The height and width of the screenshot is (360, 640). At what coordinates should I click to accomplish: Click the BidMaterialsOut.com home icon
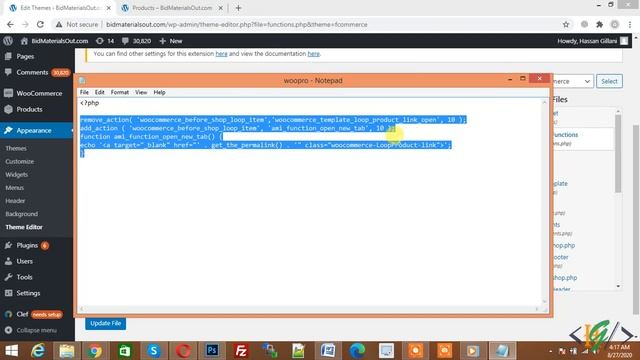click(24, 41)
